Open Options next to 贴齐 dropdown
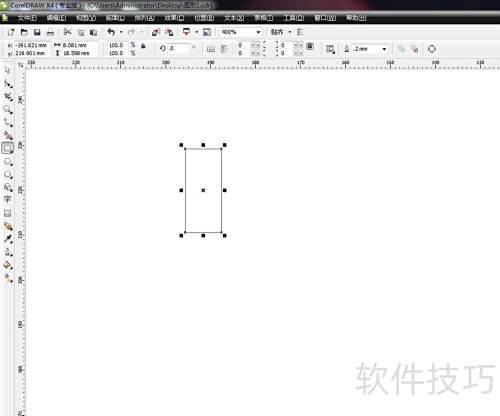This screenshot has height=416, width=500. (300, 32)
